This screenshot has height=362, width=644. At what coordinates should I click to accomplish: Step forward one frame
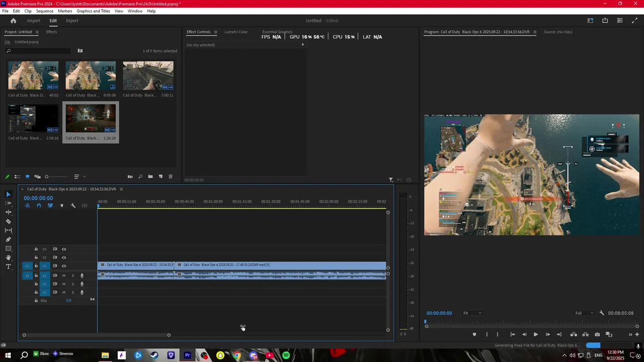pyautogui.click(x=547, y=334)
